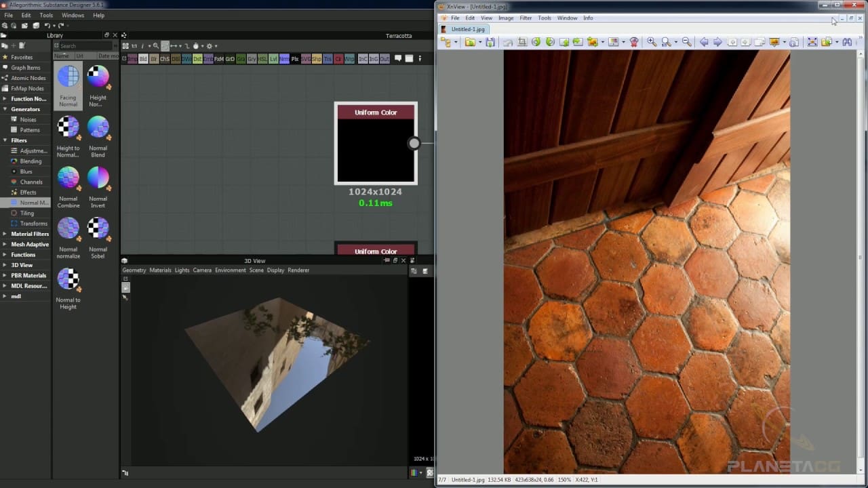This screenshot has height=488, width=868.
Task: Click the Uniform Color node output connector
Action: point(414,143)
